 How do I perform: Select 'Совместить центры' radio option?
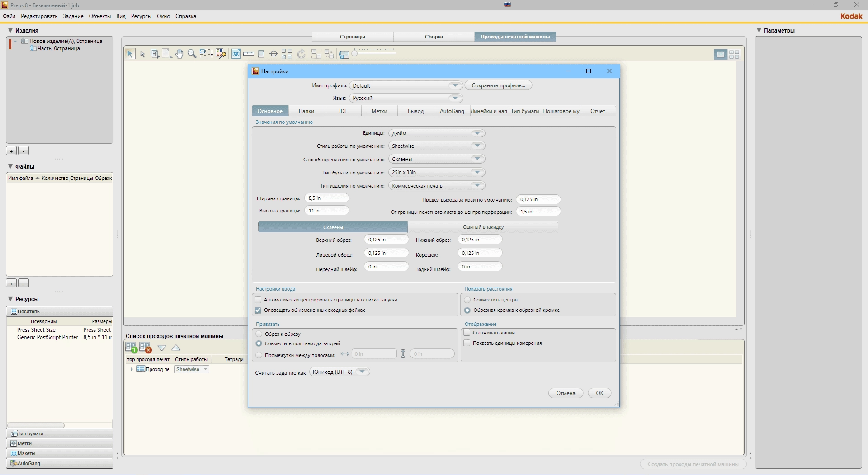[467, 300]
